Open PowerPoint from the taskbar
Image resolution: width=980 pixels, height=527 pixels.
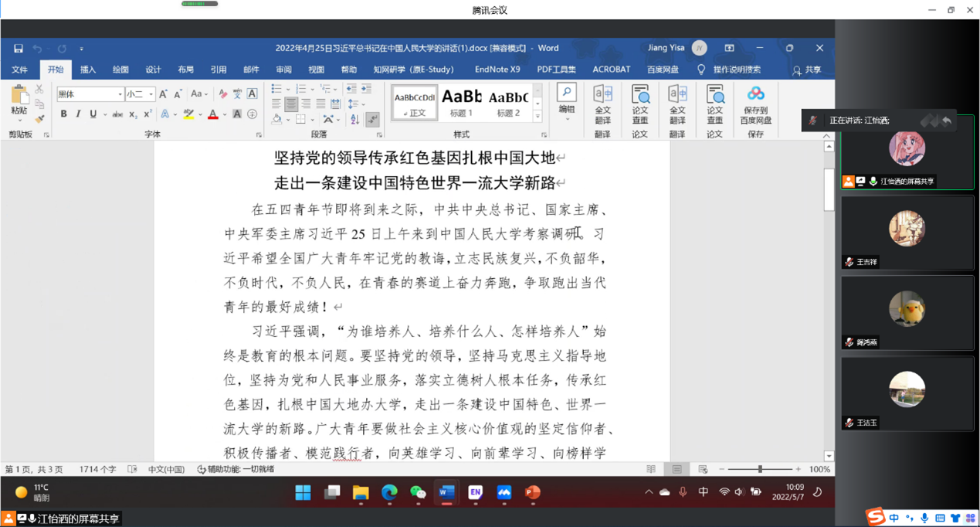tap(532, 493)
